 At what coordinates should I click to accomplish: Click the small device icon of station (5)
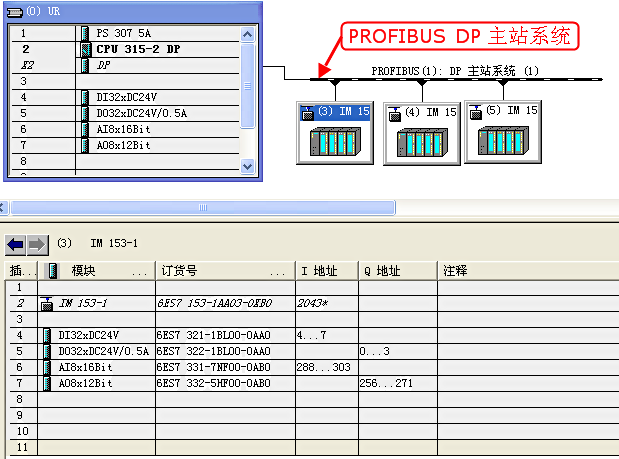click(476, 112)
